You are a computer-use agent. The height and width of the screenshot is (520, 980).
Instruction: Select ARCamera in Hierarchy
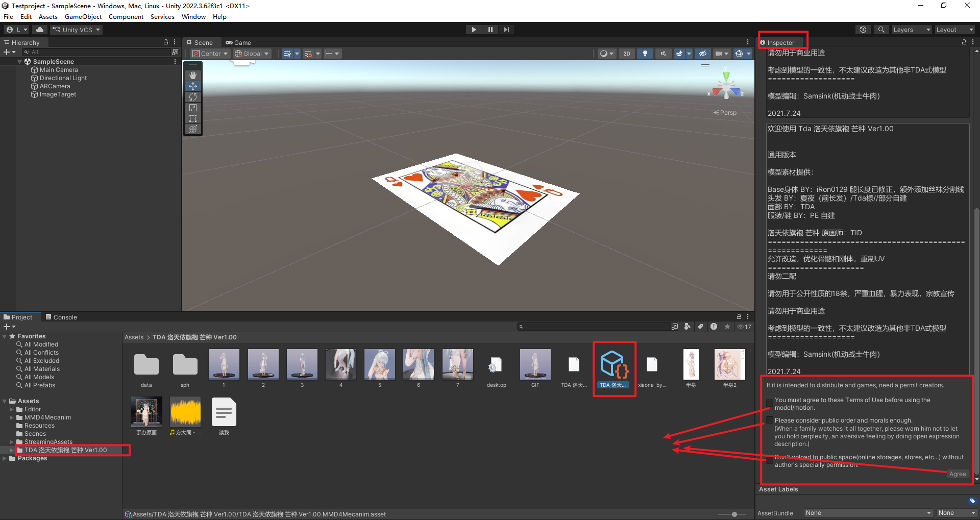(x=55, y=86)
